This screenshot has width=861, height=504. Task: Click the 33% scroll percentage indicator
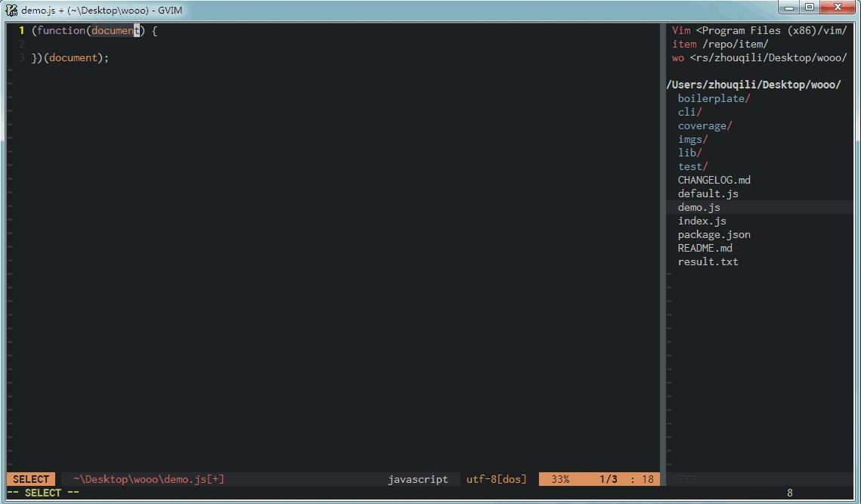click(560, 479)
